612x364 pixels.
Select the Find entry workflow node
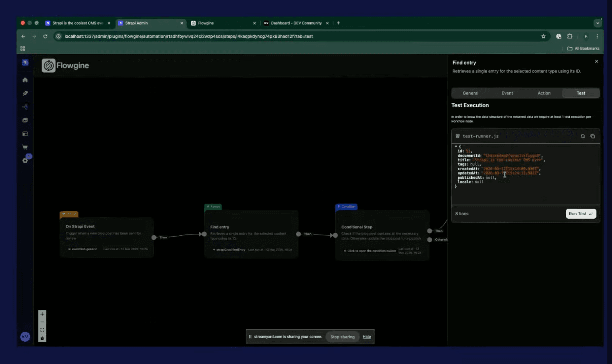coord(251,234)
